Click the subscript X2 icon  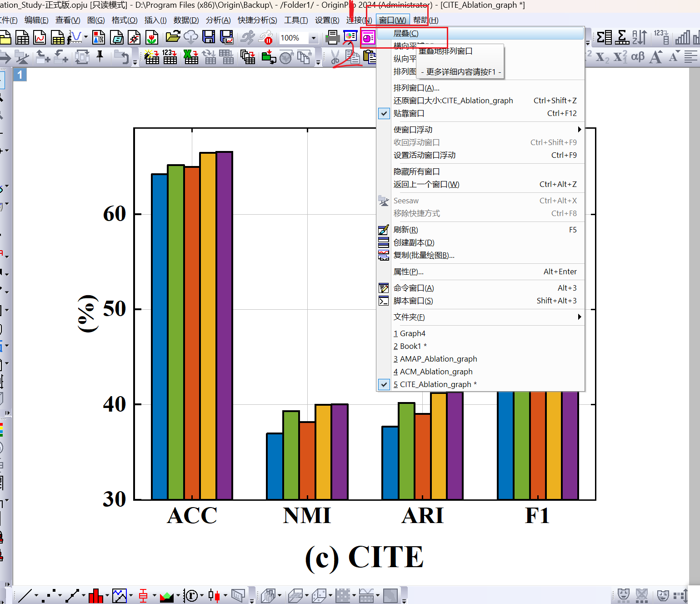point(602,57)
